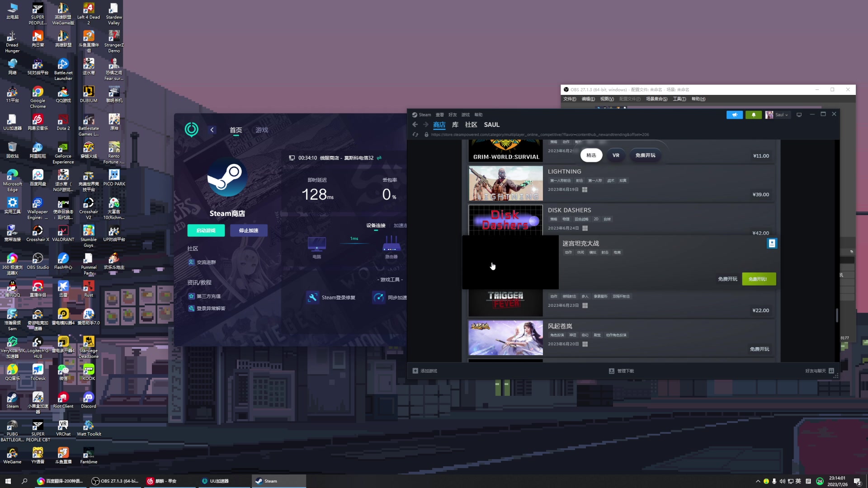
Task: Switch to 库 tab in Steam
Action: click(455, 125)
